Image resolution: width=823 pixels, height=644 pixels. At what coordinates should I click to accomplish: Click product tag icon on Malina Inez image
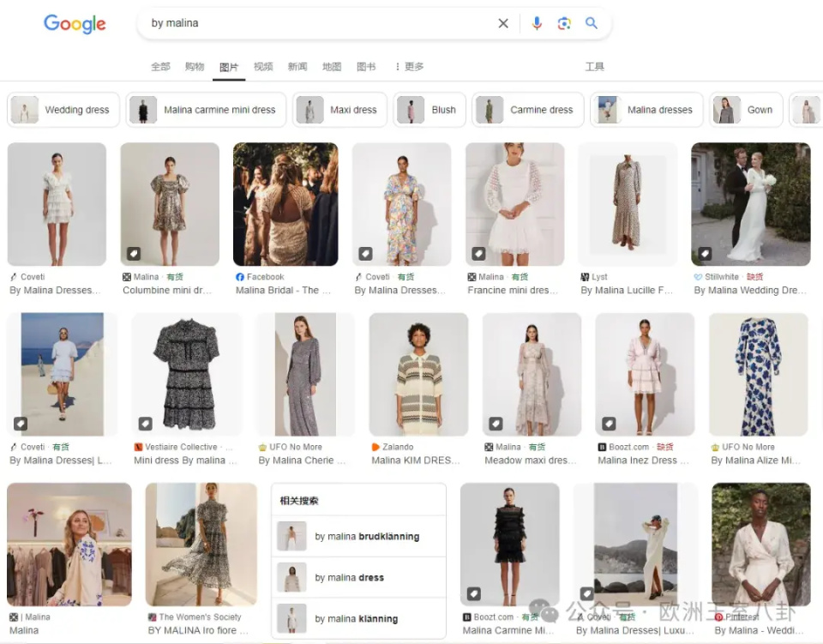click(609, 423)
